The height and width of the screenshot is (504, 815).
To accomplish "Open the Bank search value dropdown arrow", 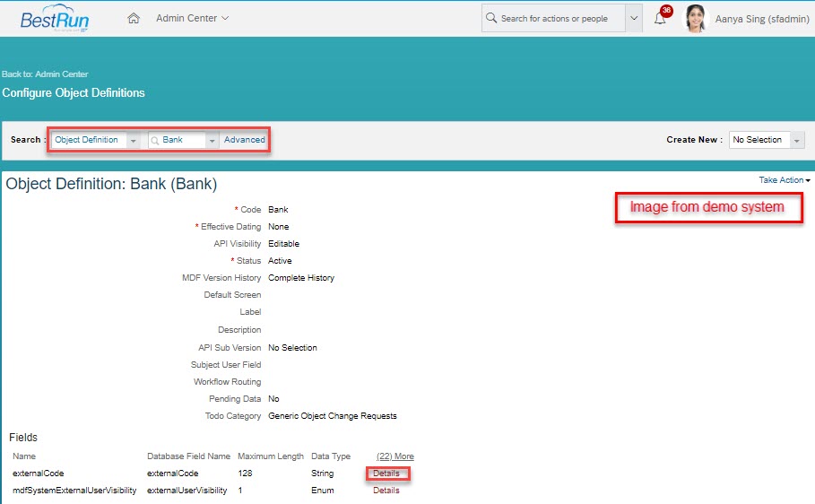I will click(x=212, y=141).
